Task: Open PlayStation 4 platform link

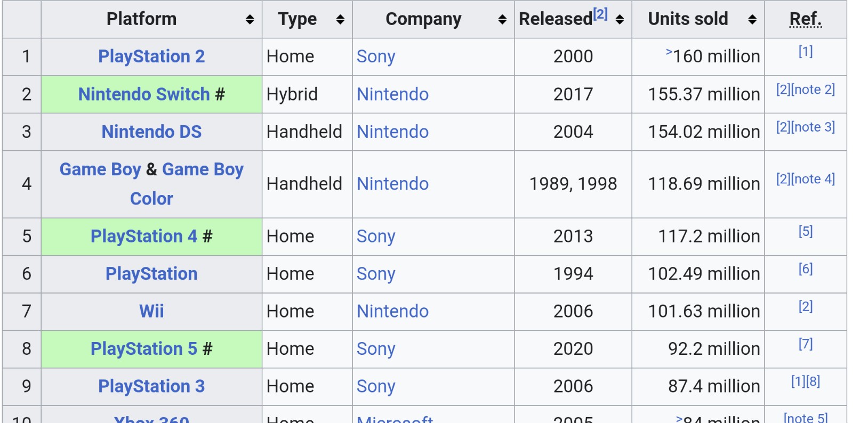Action: coord(144,236)
